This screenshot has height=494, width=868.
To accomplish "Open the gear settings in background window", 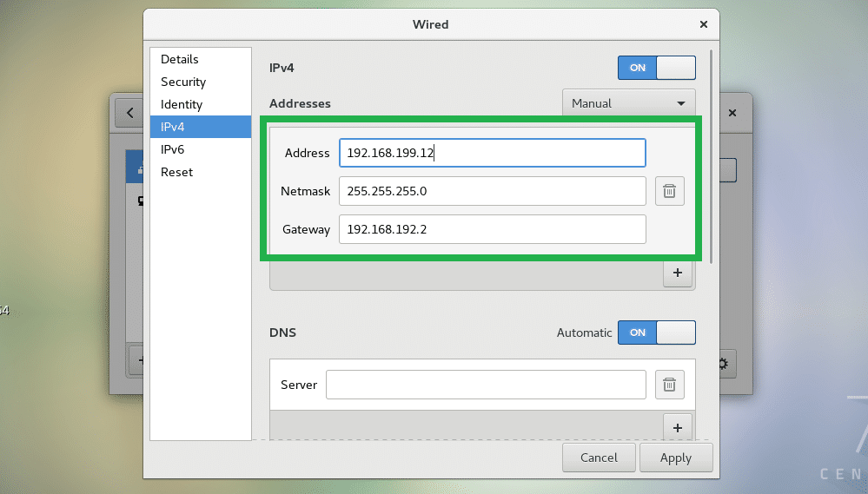I will coord(722,365).
